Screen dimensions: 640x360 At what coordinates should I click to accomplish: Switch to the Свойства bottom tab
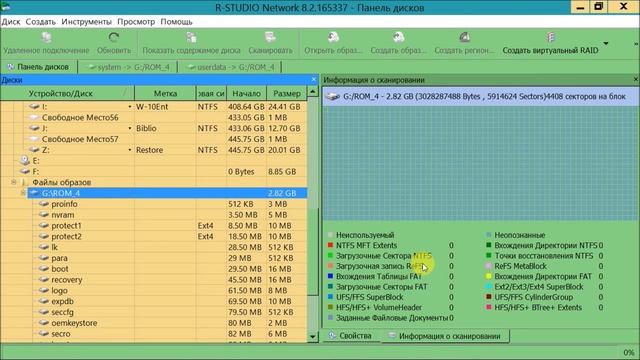point(351,336)
